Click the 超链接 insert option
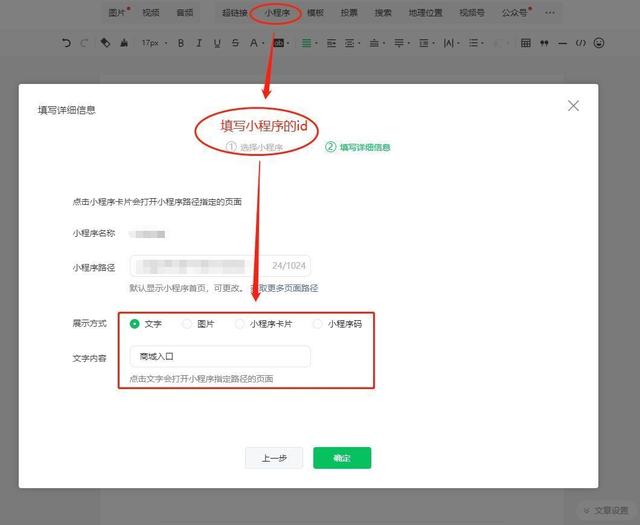This screenshot has width=640, height=525. 235,13
